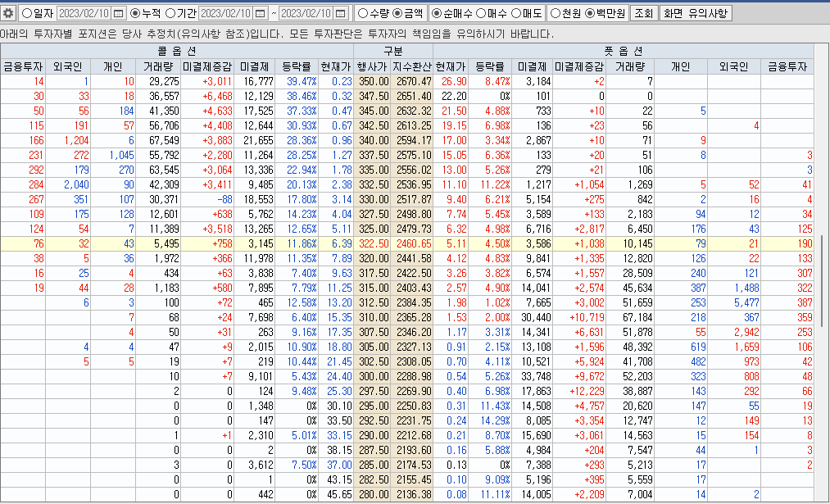Click the 행사가 column header
This screenshot has width=830, height=504.
372,66
